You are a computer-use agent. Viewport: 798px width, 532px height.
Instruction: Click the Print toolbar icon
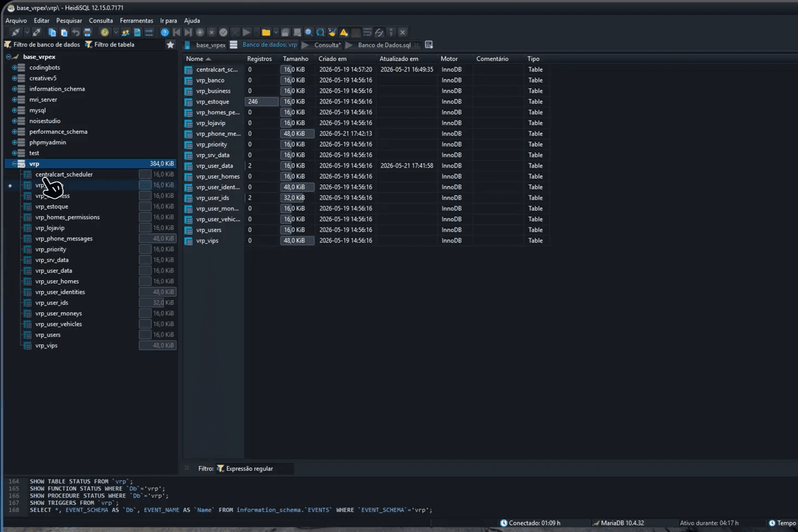click(88, 32)
